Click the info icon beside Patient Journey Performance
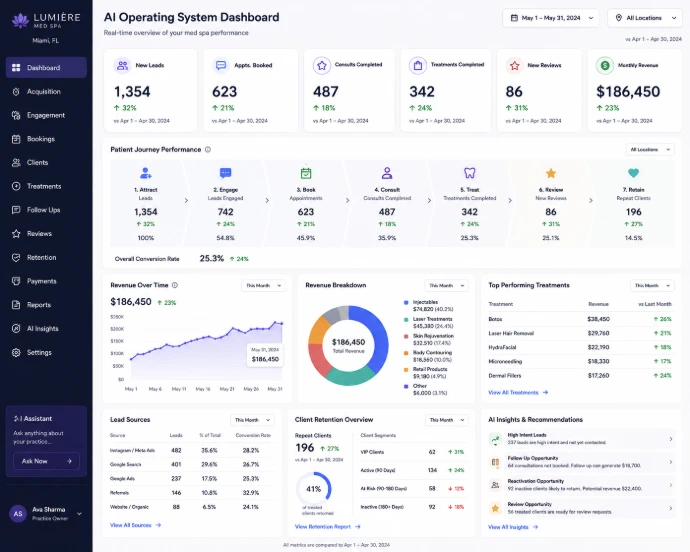This screenshot has height=552, width=690. click(x=208, y=150)
